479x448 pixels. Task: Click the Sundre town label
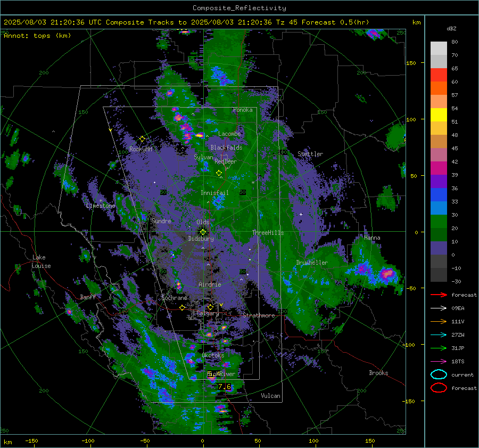click(161, 221)
